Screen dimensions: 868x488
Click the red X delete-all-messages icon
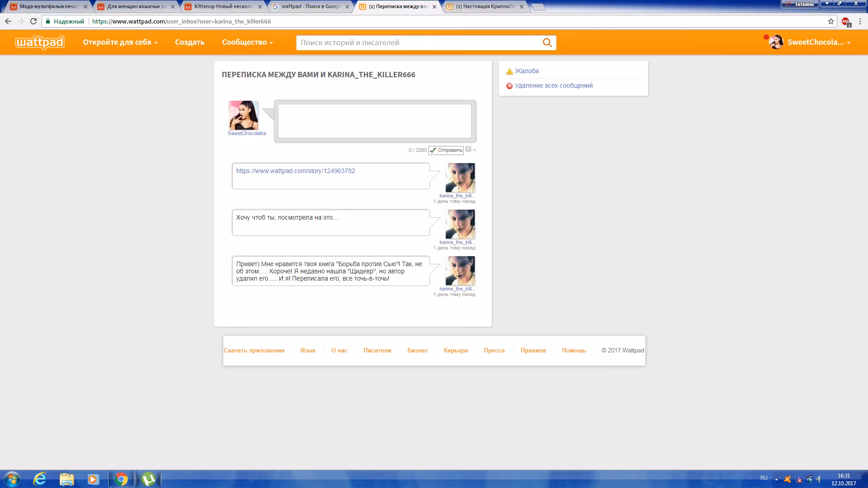[x=509, y=86]
